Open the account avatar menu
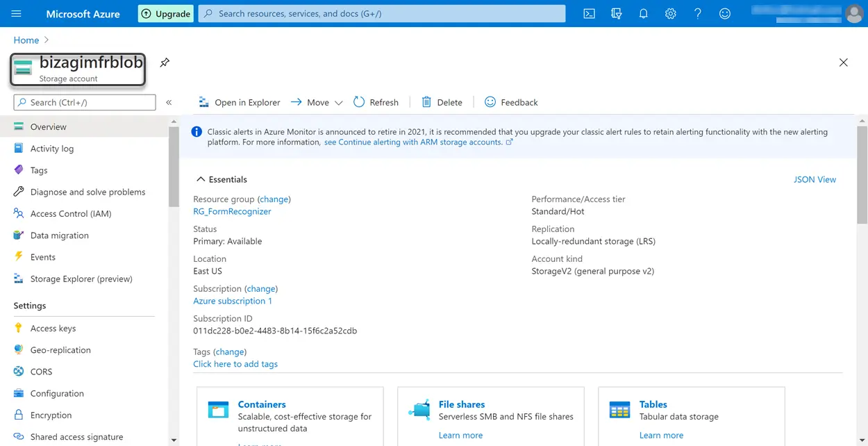868x446 pixels. coord(854,13)
